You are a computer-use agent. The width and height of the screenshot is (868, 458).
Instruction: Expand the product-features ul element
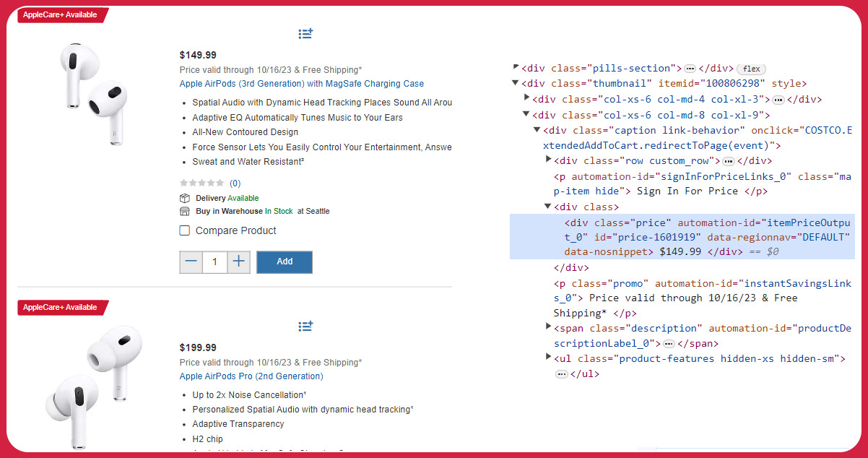click(549, 358)
